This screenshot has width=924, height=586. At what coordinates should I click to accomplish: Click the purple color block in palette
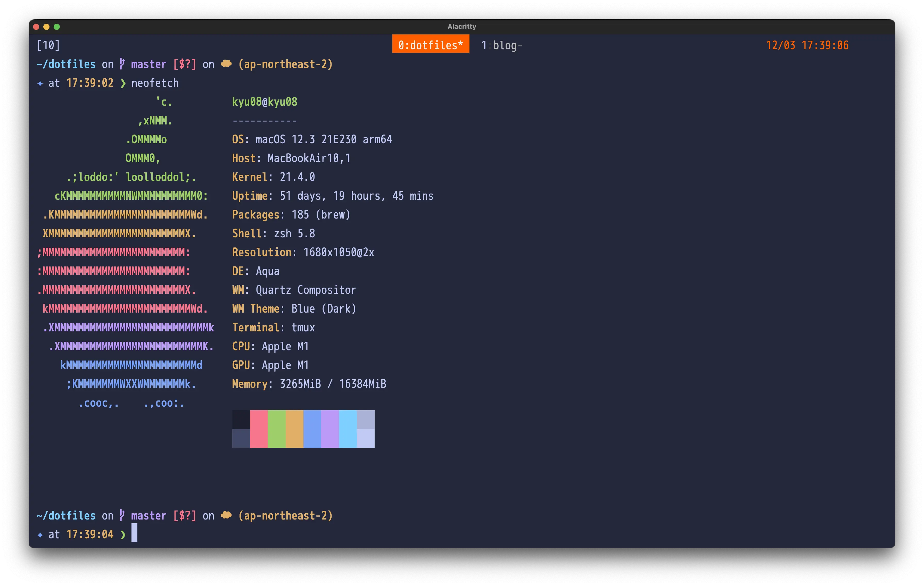click(x=330, y=429)
